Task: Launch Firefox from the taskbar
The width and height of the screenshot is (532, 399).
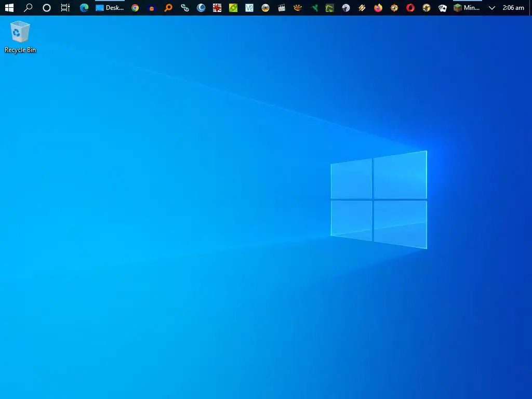Action: [378, 7]
